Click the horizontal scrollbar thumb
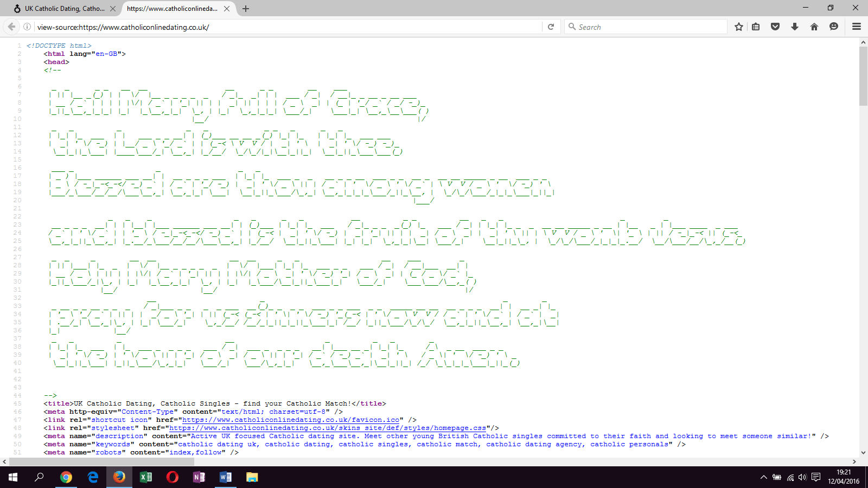The image size is (868, 488). [x=101, y=462]
